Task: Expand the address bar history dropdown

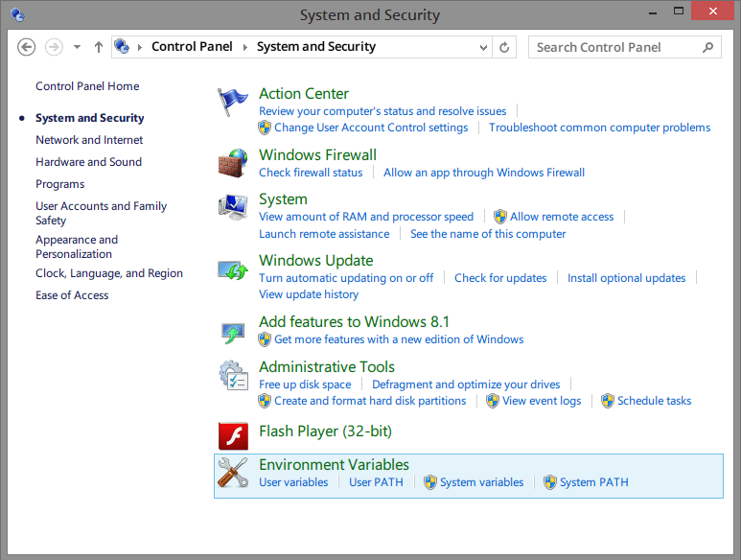Action: [x=483, y=47]
